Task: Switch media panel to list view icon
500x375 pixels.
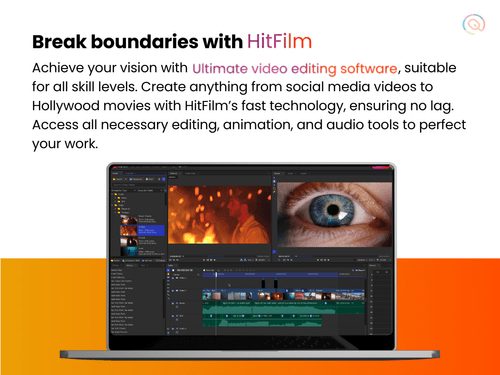Action: pos(159,179)
